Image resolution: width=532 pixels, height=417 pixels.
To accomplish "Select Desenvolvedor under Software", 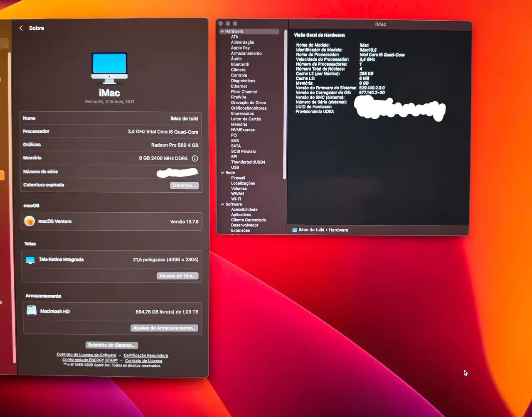I will pos(245,226).
